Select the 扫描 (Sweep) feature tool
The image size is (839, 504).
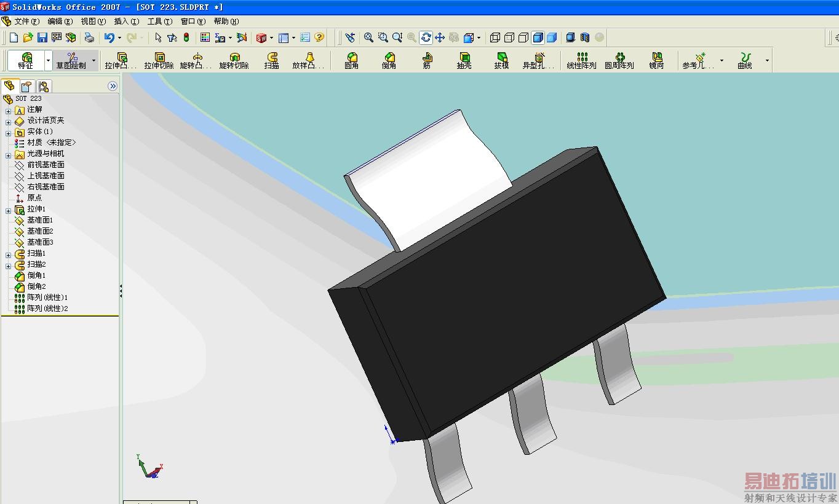click(272, 60)
